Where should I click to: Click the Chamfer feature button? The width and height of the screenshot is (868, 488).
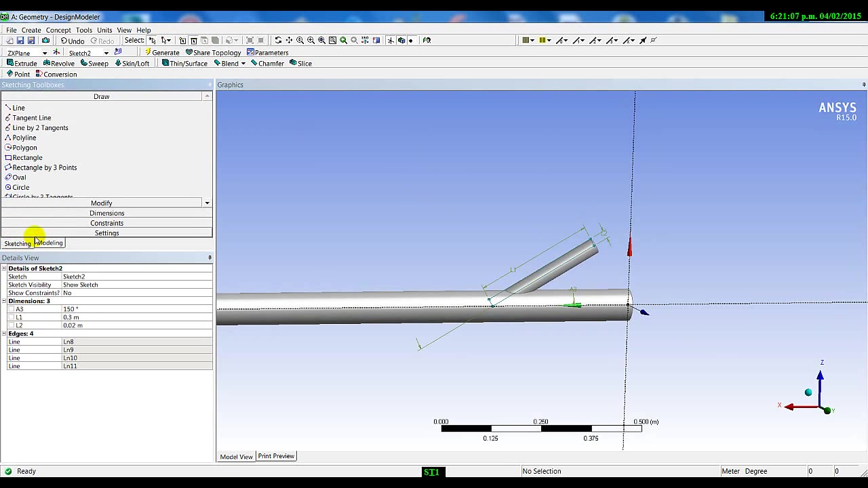click(267, 63)
